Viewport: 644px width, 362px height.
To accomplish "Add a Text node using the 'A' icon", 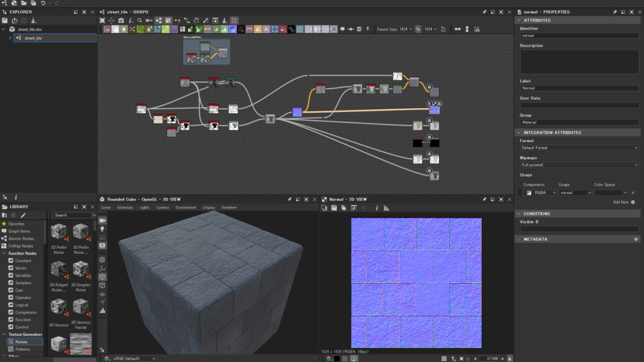I will tap(266, 29).
